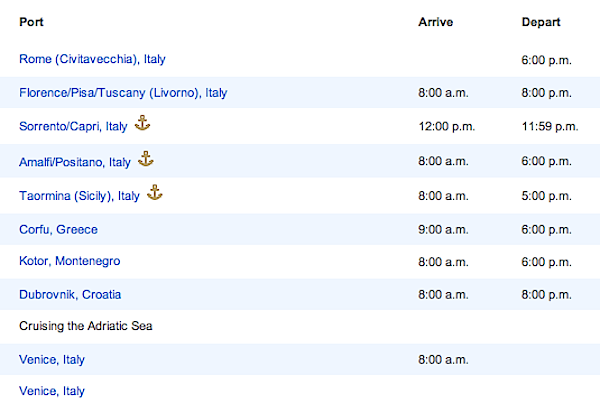
Task: Select the Sorrento/Capri, Italy port link
Action: [x=73, y=126]
